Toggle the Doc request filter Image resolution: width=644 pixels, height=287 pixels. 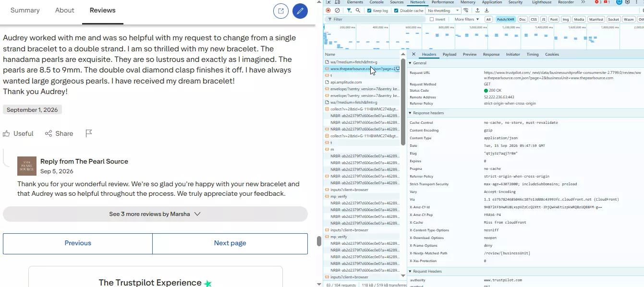coord(522,19)
